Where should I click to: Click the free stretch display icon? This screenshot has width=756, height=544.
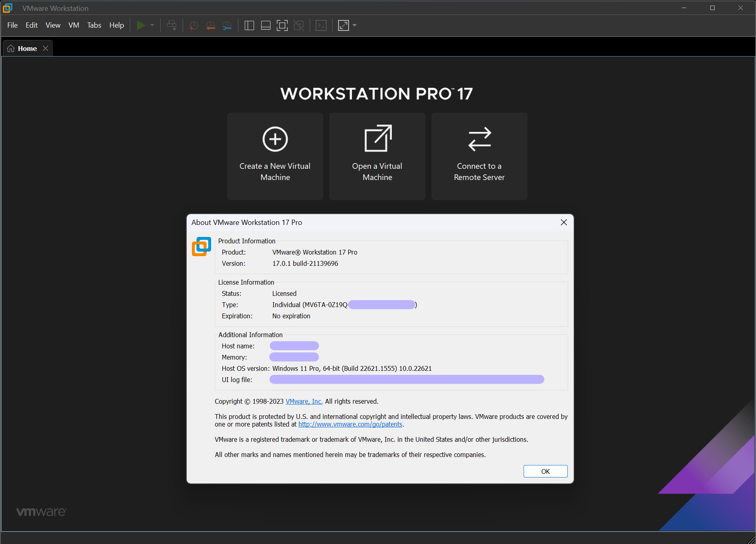[x=343, y=26]
